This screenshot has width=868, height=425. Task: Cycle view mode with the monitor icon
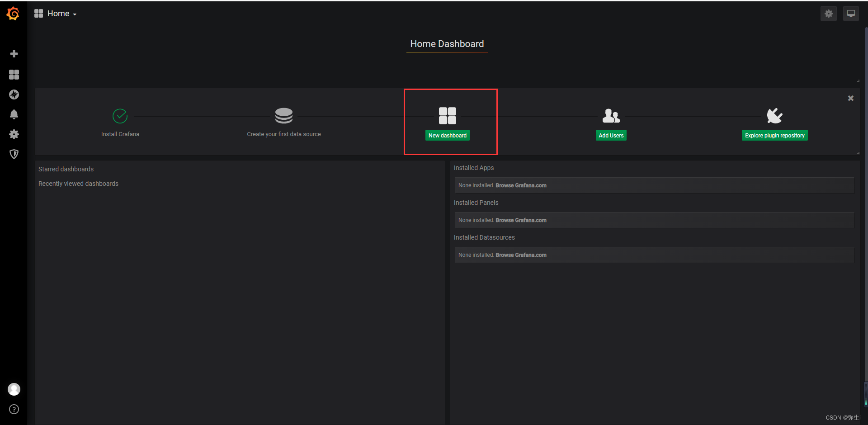[x=851, y=14]
